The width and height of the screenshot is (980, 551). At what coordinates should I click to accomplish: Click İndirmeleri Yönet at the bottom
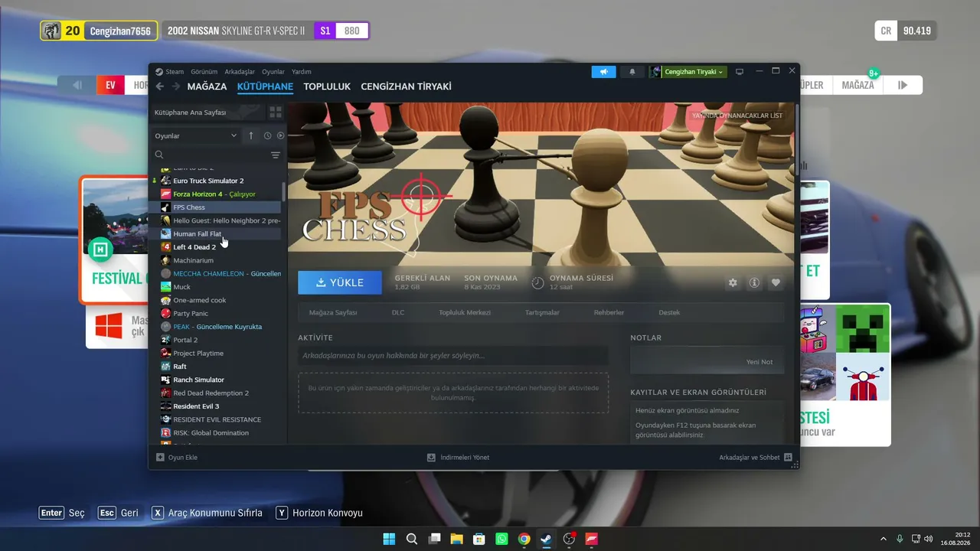pyautogui.click(x=458, y=458)
